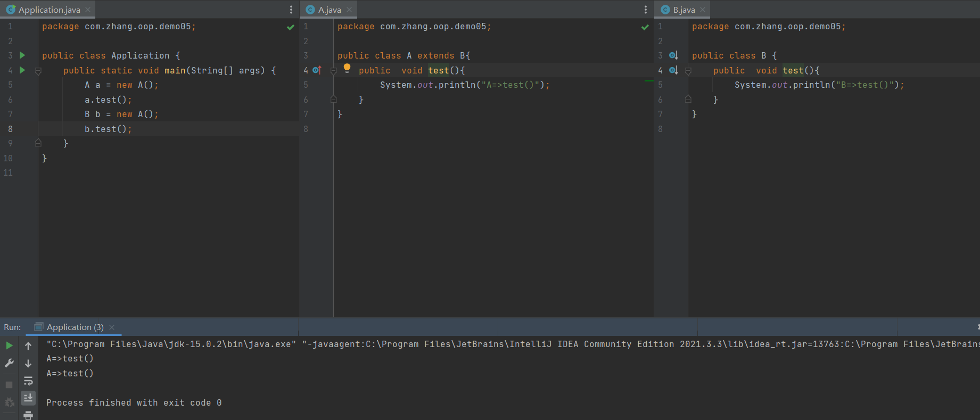Viewport: 980px width, 420px height.
Task: Click the main(String[] args) method signature
Action: click(x=170, y=70)
